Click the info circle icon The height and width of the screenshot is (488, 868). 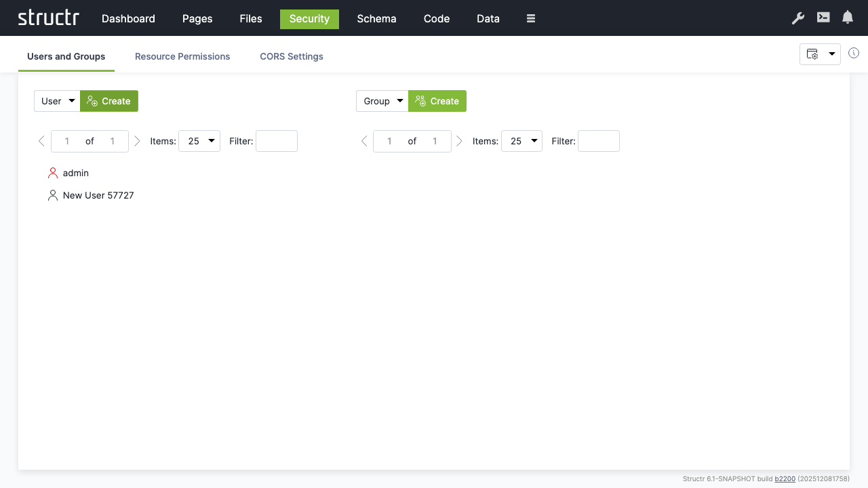click(854, 52)
